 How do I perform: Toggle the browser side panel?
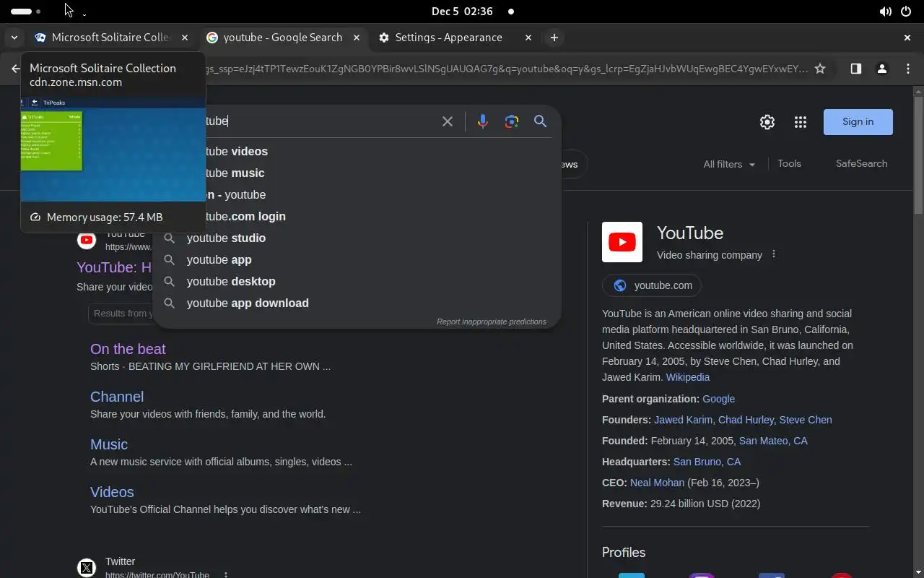point(855,69)
